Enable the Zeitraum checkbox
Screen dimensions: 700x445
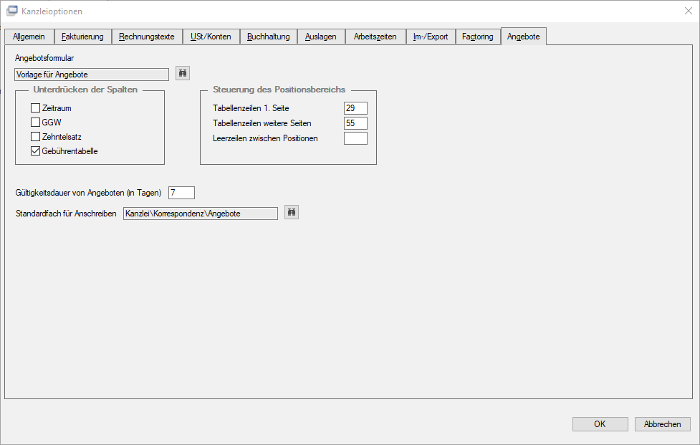pos(36,108)
